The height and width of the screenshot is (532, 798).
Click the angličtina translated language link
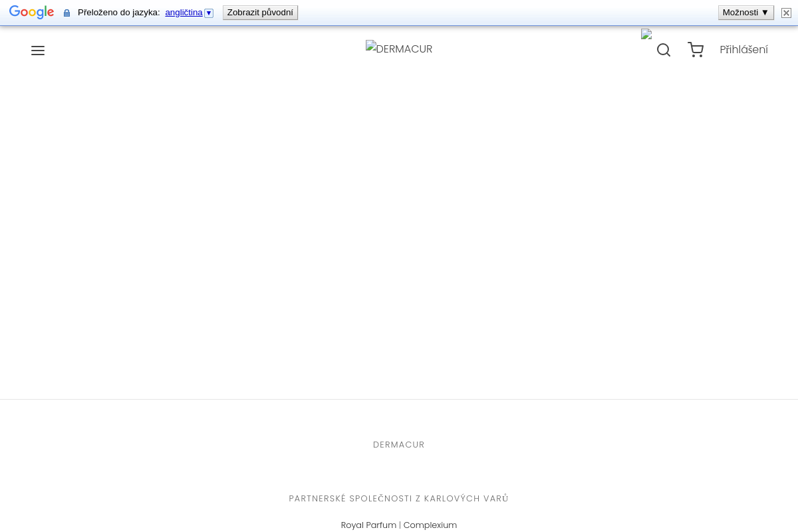point(184,12)
